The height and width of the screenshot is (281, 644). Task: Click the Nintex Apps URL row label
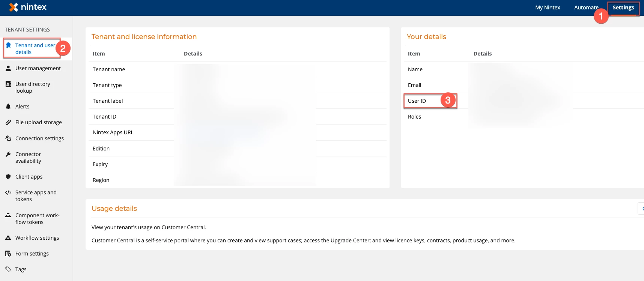pos(113,132)
